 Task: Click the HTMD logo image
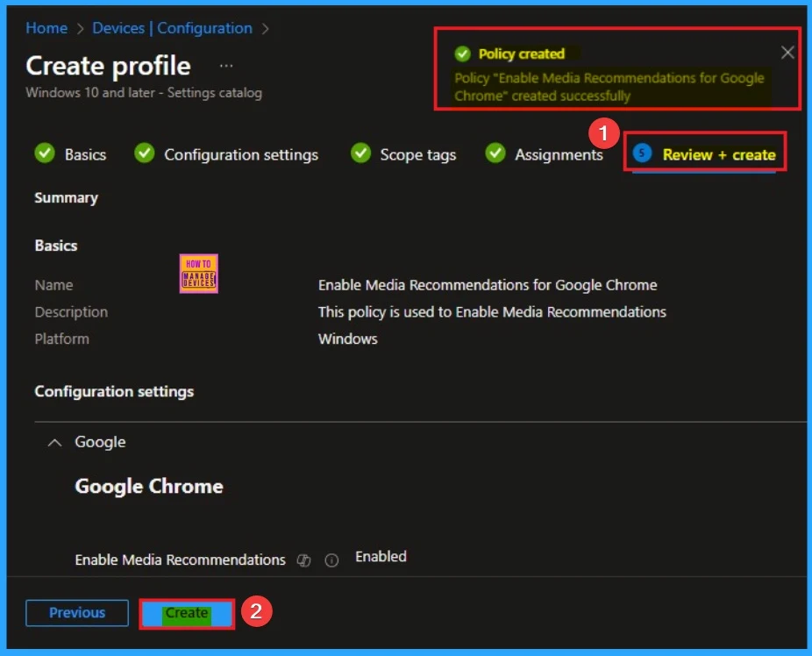pyautogui.click(x=198, y=273)
